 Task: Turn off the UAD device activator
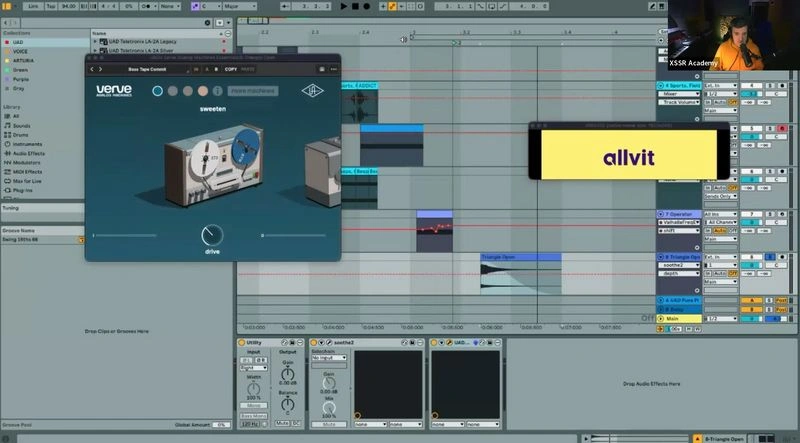point(434,342)
